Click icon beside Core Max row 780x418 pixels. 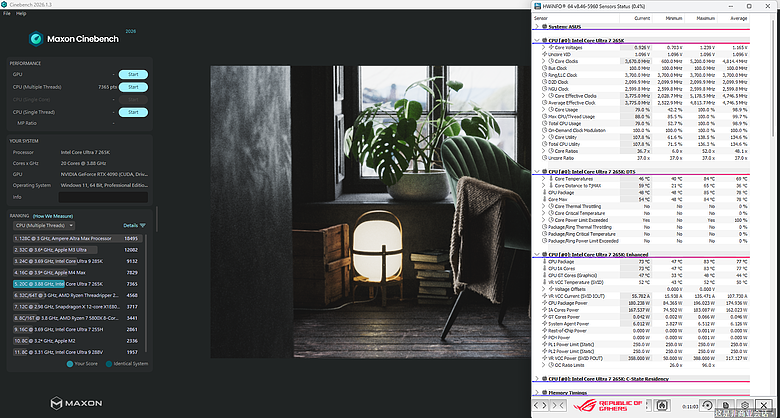click(544, 199)
